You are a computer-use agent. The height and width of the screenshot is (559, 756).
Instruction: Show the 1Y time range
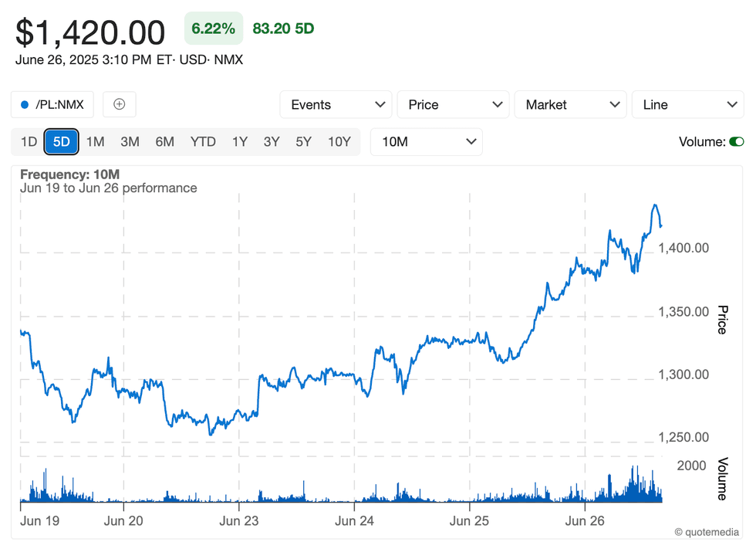click(x=240, y=141)
